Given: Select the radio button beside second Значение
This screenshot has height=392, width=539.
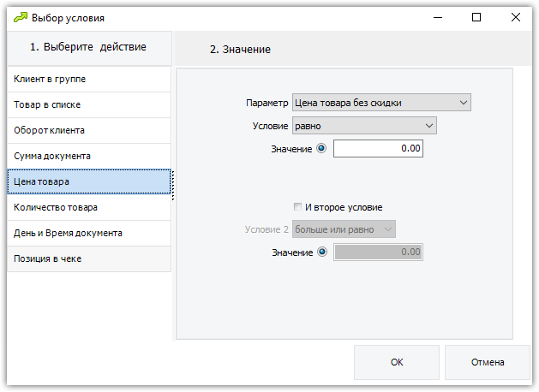Looking at the screenshot, I should pyautogui.click(x=322, y=252).
